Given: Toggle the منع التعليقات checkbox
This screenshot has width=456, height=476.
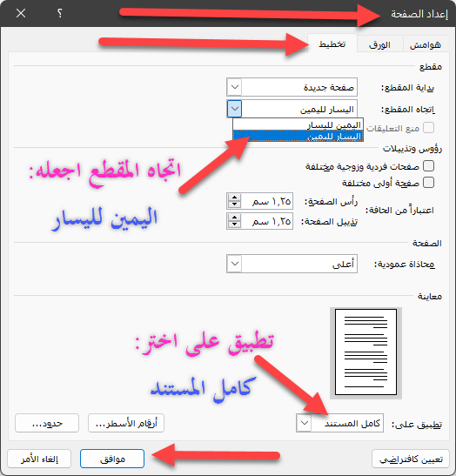Looking at the screenshot, I should point(428,128).
